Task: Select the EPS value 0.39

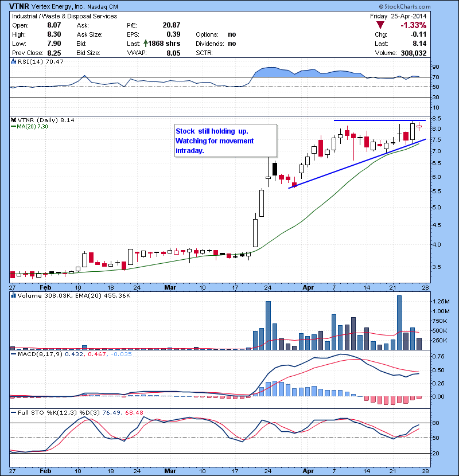Action: [x=173, y=34]
